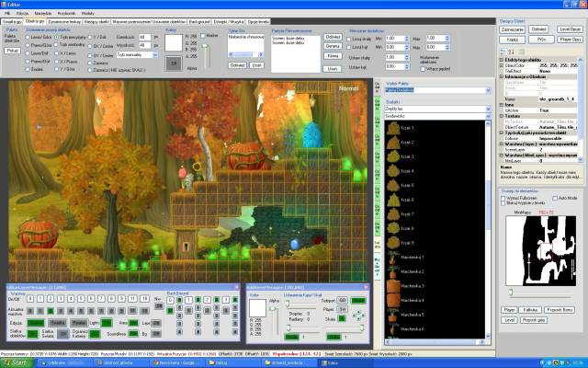Increase the first Min scale stepper

(406, 37)
